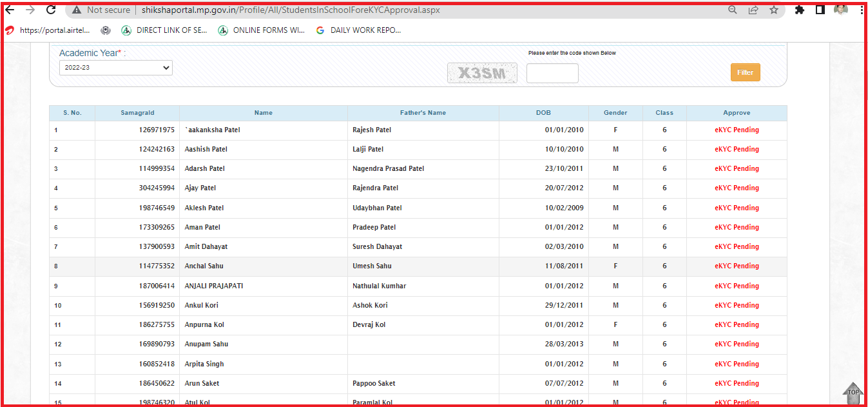Click eKYC Pending for Aashish Patel
This screenshot has height=407, width=868.
737,149
